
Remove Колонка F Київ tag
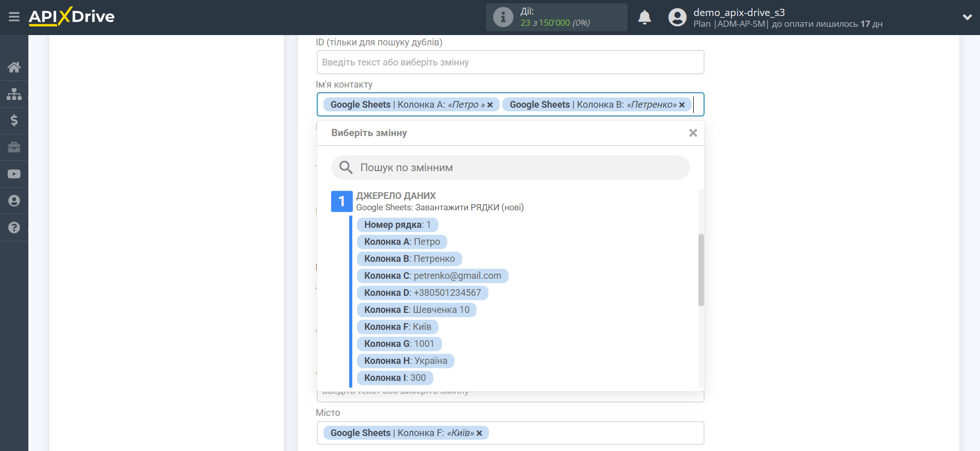coord(479,433)
